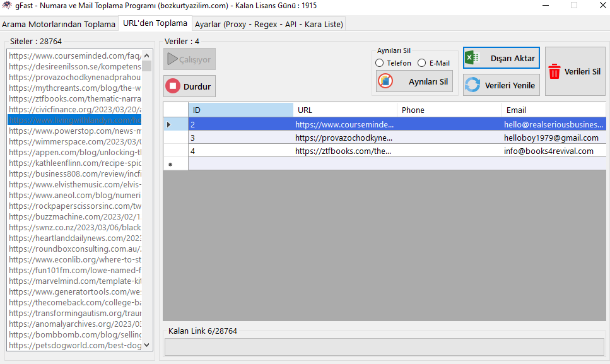
Task: Select the buzzmachine.com entry in site list
Action: [x=74, y=216]
